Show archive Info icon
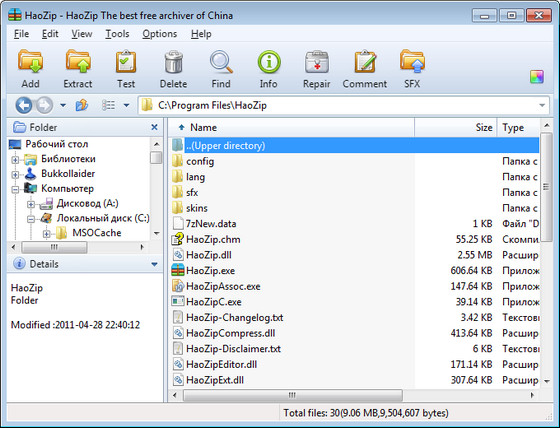560x428 pixels. pyautogui.click(x=269, y=62)
